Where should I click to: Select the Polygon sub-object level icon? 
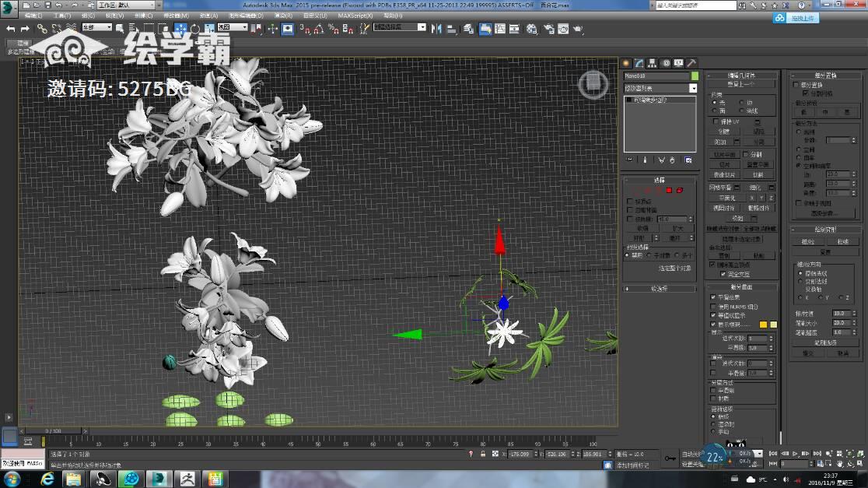[x=668, y=190]
